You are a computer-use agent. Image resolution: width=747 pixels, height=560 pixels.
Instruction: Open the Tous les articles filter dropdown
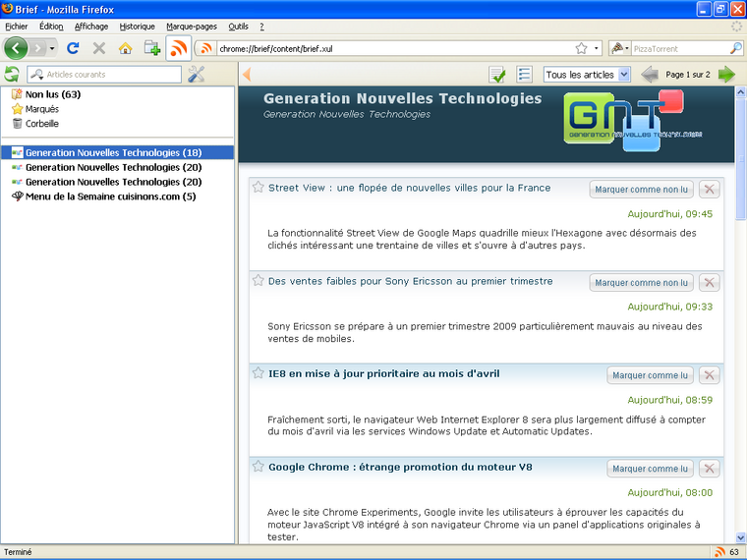click(587, 75)
